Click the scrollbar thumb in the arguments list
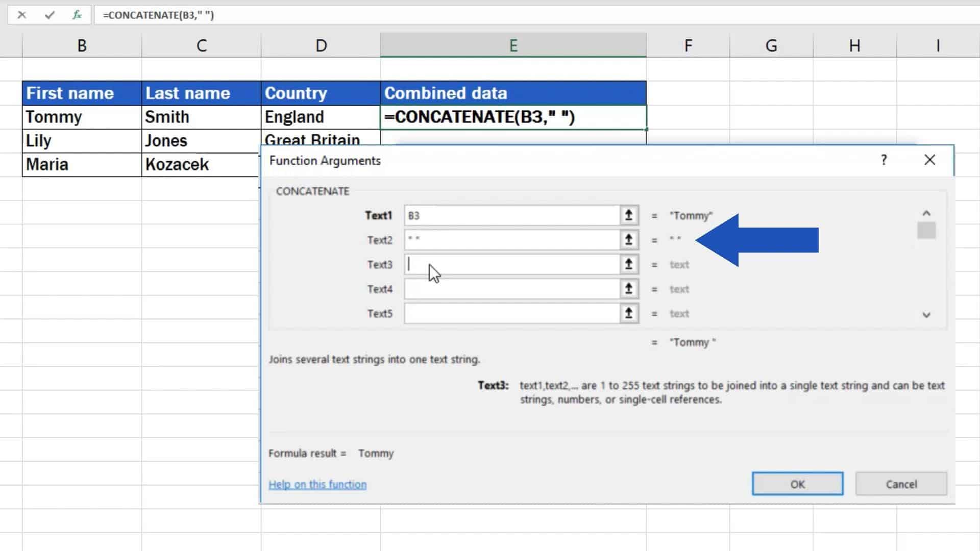The image size is (980, 551). pyautogui.click(x=926, y=231)
